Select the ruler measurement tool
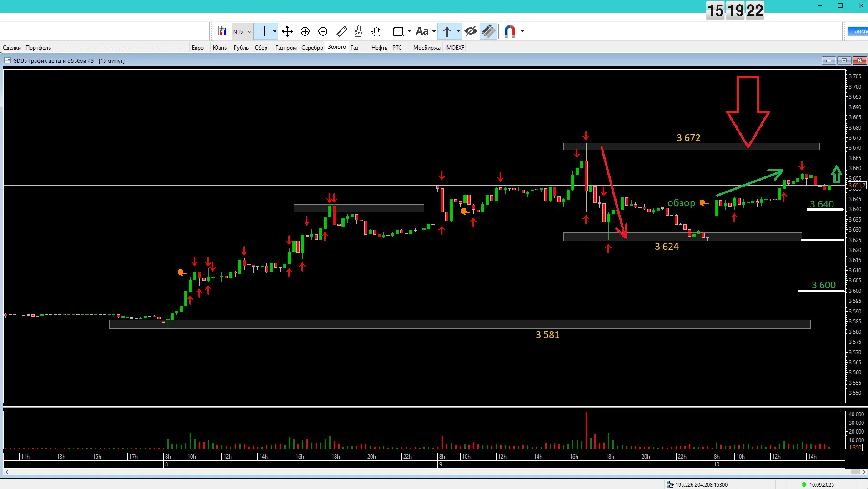Screen dimensions: 868x489 341,31
